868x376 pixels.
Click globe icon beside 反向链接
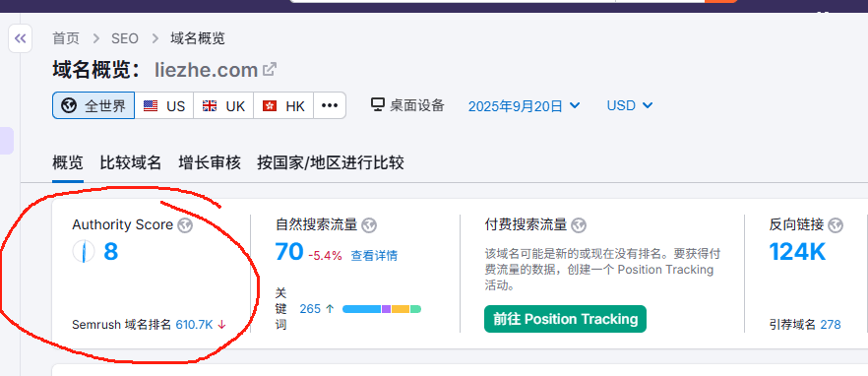tap(836, 225)
